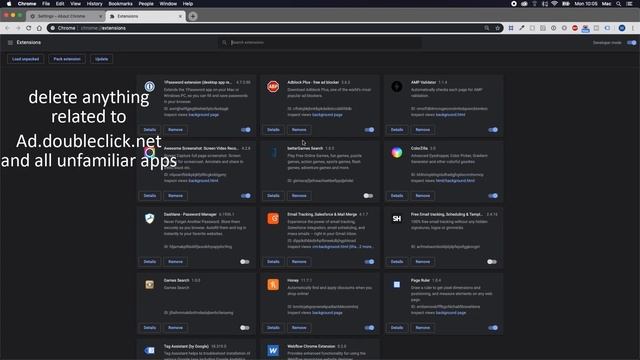The image size is (640, 360).
Task: Click the ColorZilla color wheel icon
Action: (x=397, y=153)
